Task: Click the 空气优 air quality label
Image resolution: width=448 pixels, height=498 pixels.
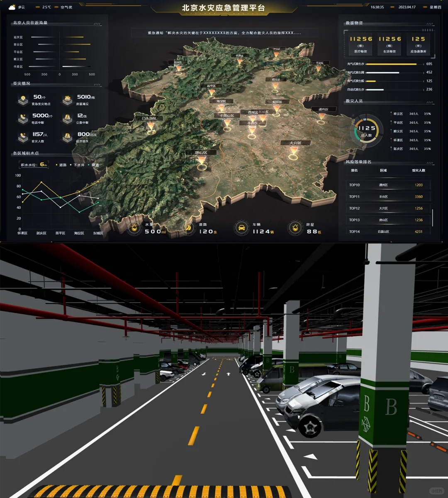Action: [x=66, y=7]
